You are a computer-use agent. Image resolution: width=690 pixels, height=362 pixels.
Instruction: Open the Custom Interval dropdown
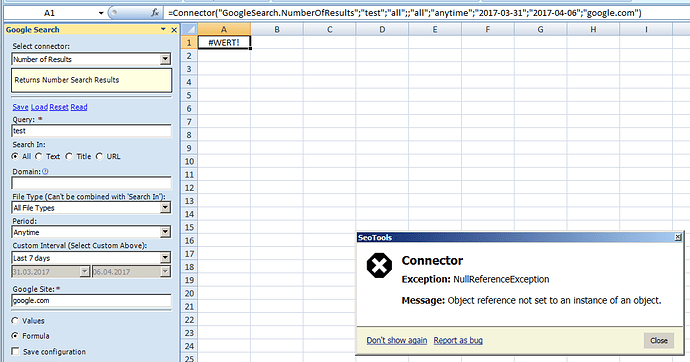pyautogui.click(x=165, y=257)
